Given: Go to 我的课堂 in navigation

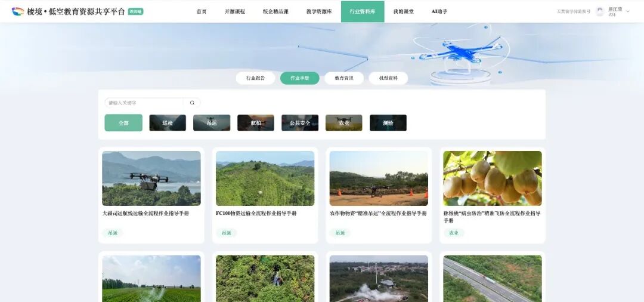Looking at the screenshot, I should tap(404, 11).
